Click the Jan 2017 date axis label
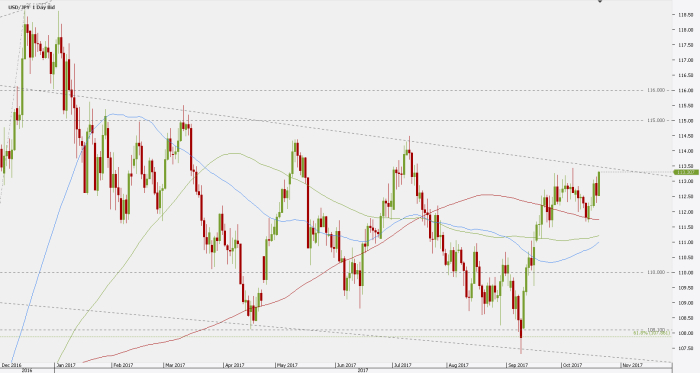The height and width of the screenshot is (373, 700). (66, 365)
